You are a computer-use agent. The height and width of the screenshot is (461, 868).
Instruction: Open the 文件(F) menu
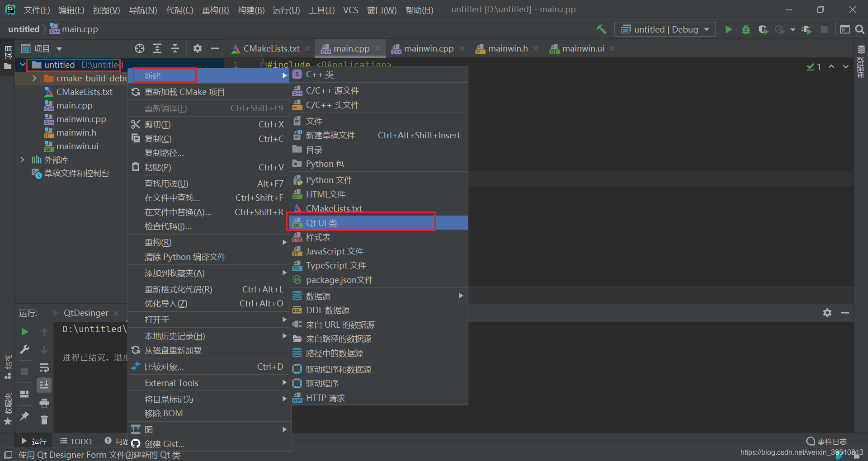click(x=37, y=10)
